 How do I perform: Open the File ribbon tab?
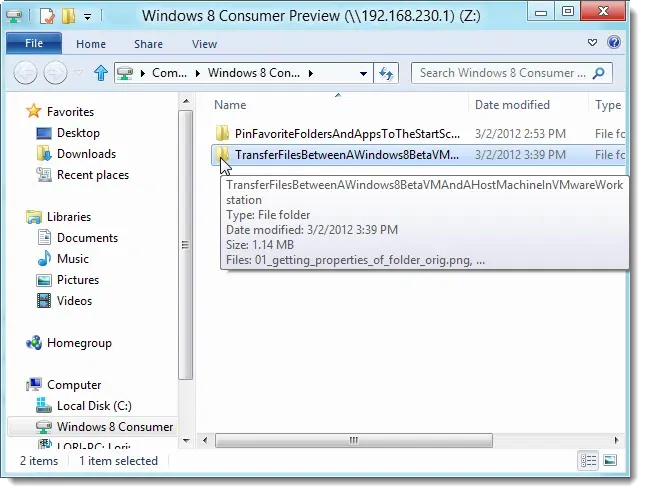[x=34, y=43]
